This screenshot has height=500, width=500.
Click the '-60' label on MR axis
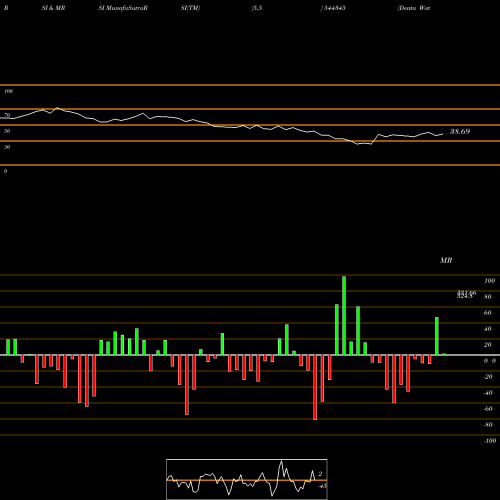pos(488,409)
